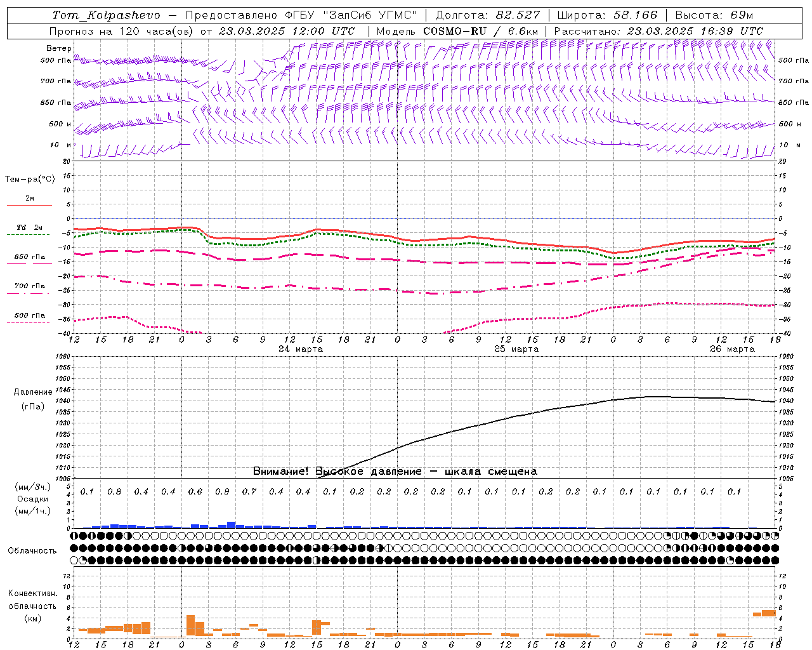Viewport: 812px width, 650px height.
Task: Click the "24 марта" date label
Action: click(x=301, y=349)
